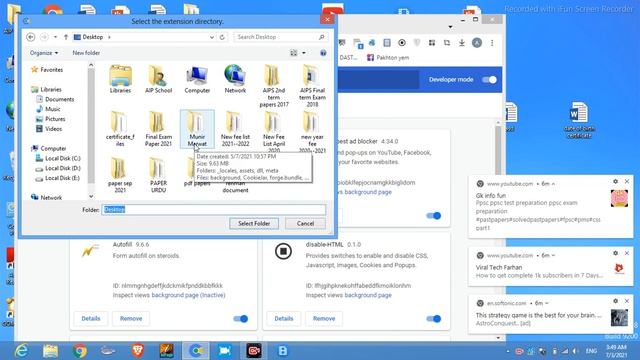
Task: Close the Gk info fun notification
Action: point(627,181)
